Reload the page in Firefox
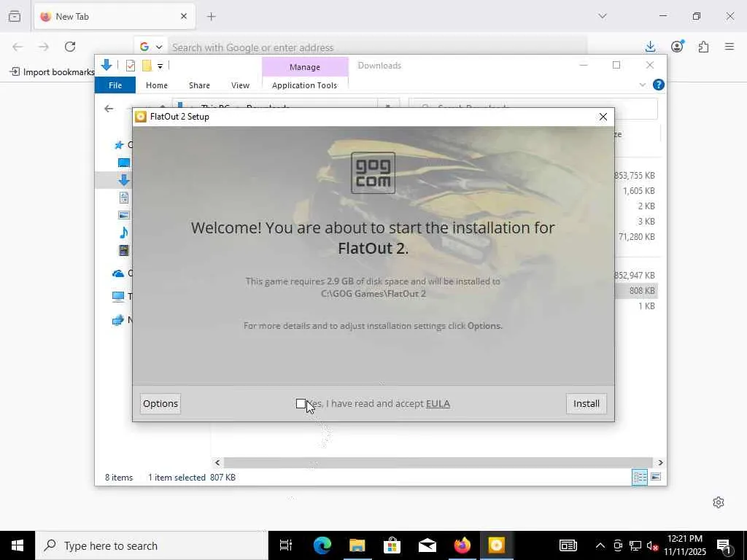This screenshot has height=560, width=747. coord(70,47)
